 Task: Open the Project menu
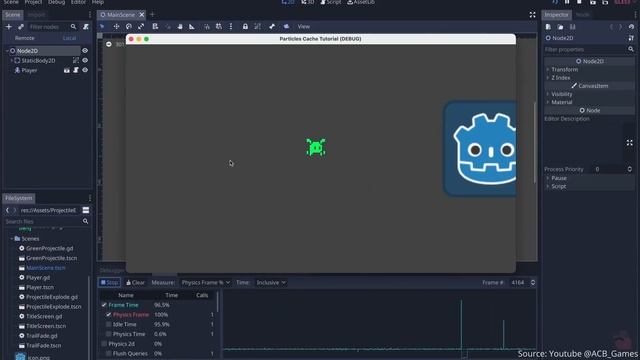coord(33,2)
